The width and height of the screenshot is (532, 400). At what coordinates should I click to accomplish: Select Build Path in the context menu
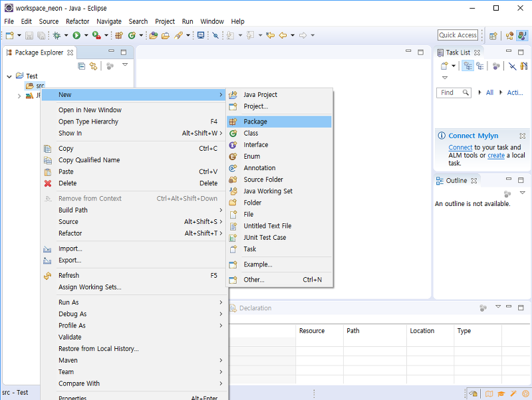tap(134, 210)
